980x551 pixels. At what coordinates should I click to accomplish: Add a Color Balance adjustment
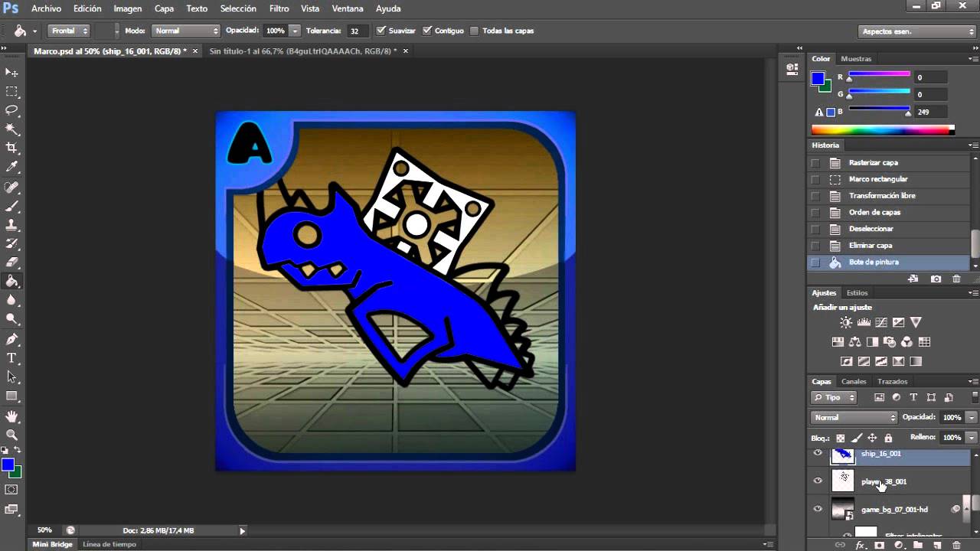855,342
